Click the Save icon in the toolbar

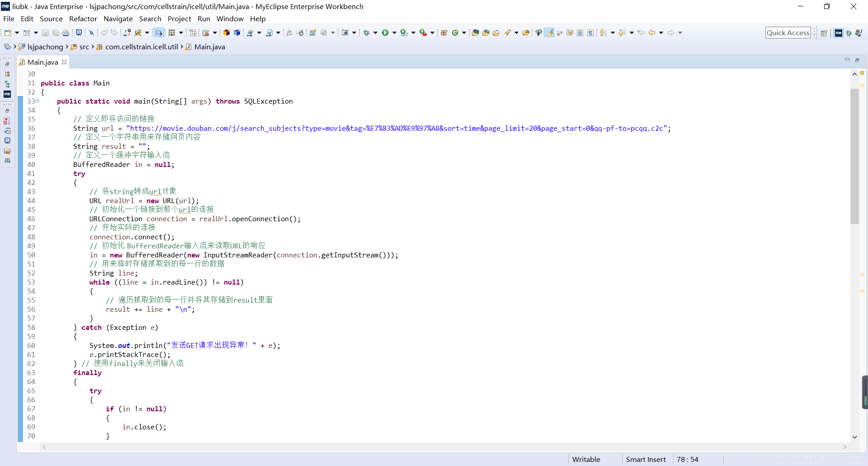click(x=45, y=33)
